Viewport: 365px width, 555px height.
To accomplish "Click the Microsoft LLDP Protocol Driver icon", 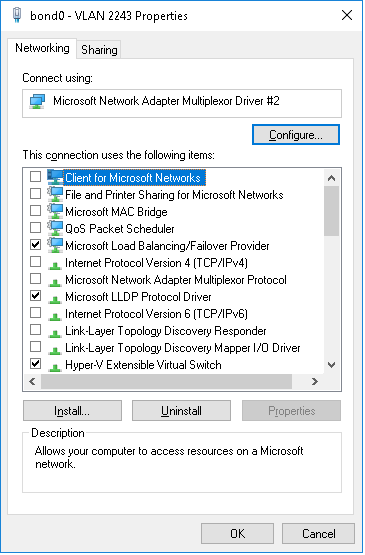I will [x=55, y=299].
